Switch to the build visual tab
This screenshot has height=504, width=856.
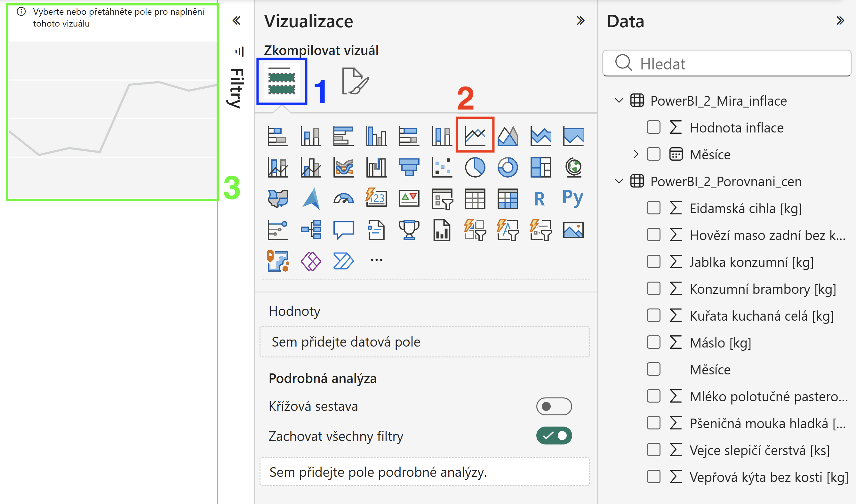(282, 81)
